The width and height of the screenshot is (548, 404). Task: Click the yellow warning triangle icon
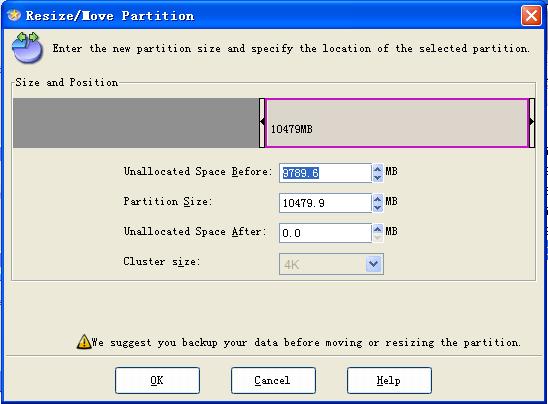[x=84, y=342]
